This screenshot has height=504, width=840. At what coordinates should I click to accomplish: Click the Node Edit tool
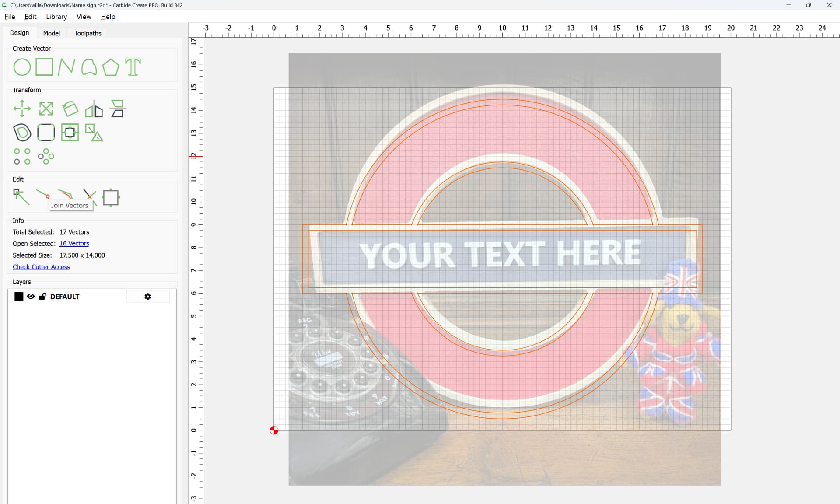pyautogui.click(x=21, y=197)
